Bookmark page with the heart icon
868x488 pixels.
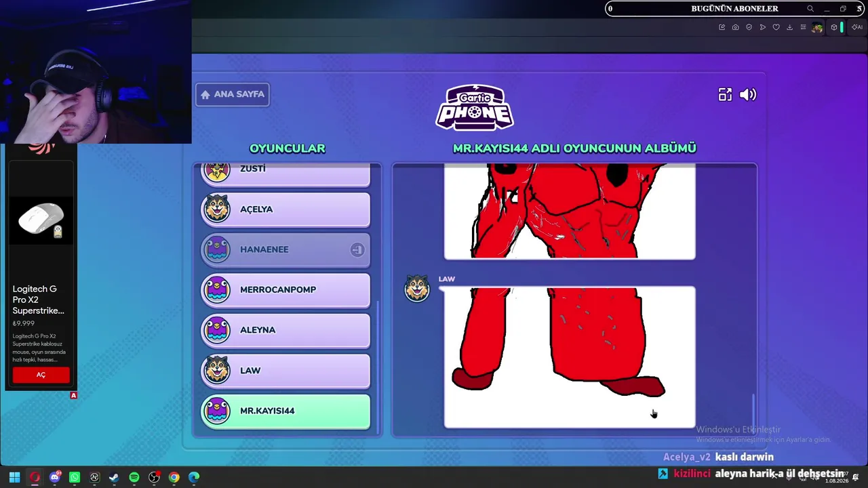776,27
